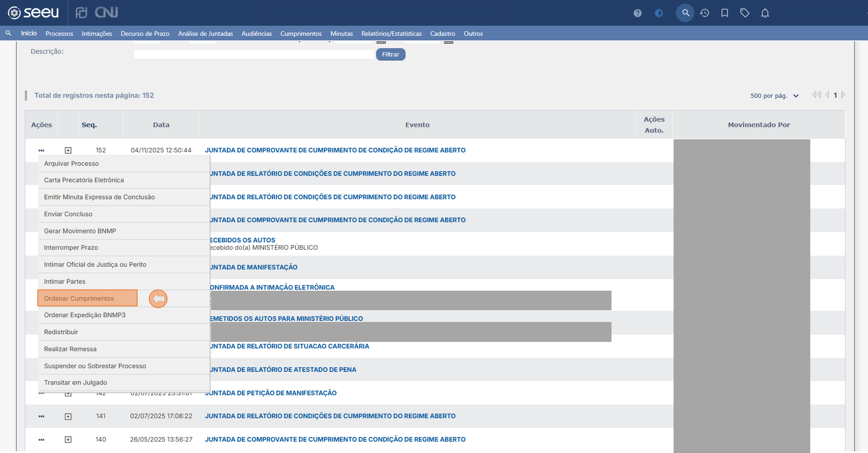Choose Realizar Remessa option

pyautogui.click(x=124, y=349)
